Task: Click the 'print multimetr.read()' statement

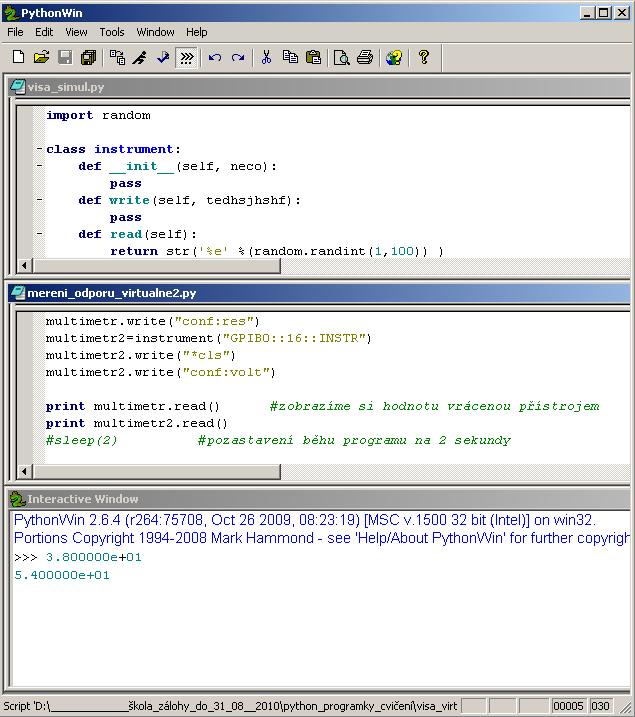Action: tap(133, 406)
